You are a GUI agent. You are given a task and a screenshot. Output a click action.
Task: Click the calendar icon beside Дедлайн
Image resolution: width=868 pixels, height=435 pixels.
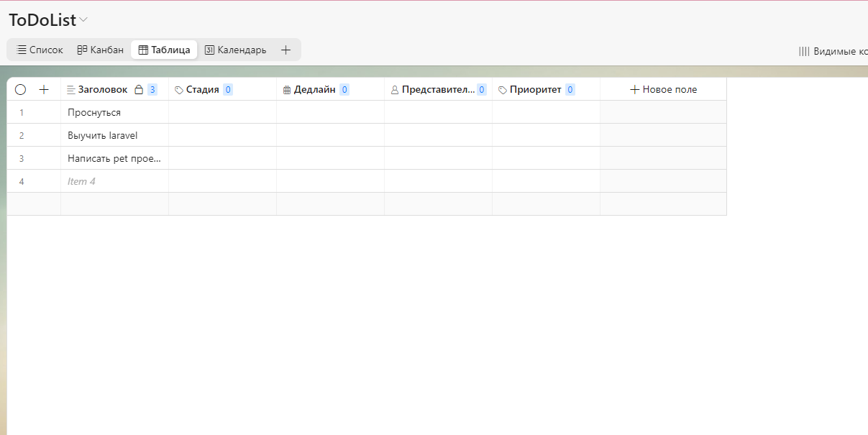(287, 90)
